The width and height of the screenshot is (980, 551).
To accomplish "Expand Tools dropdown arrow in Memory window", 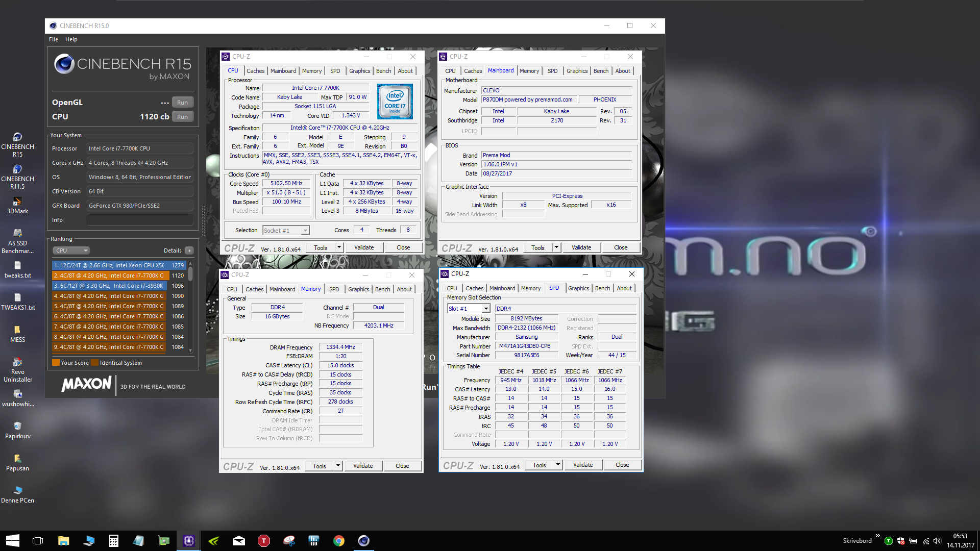I will (337, 466).
